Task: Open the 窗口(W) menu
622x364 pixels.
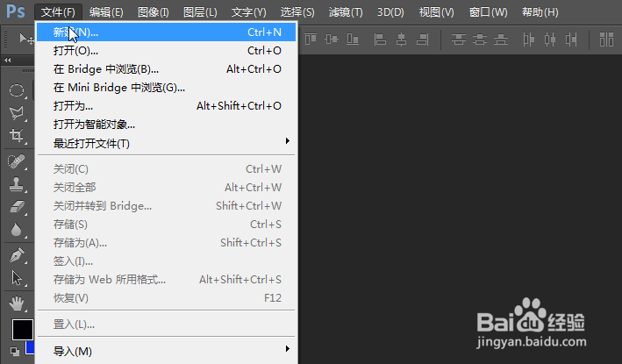Action: (488, 12)
